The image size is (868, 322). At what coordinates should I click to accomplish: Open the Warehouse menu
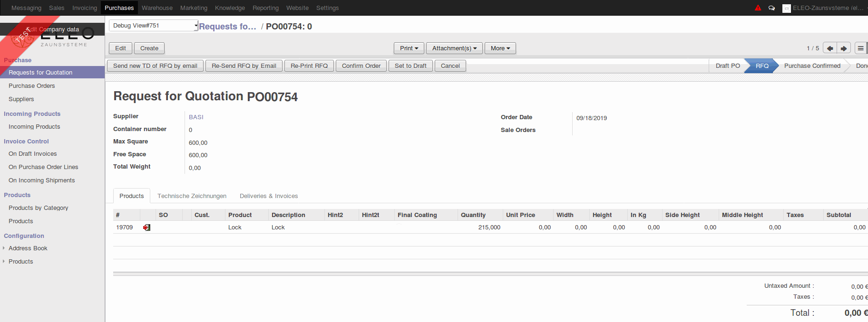[x=157, y=8]
